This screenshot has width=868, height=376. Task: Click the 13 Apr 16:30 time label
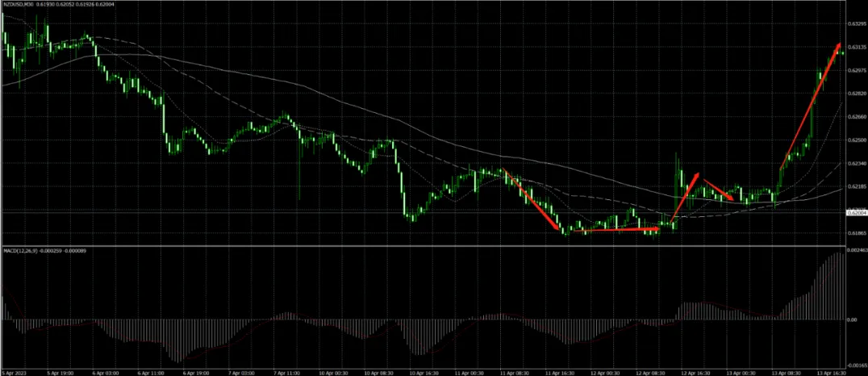pyautogui.click(x=830, y=373)
